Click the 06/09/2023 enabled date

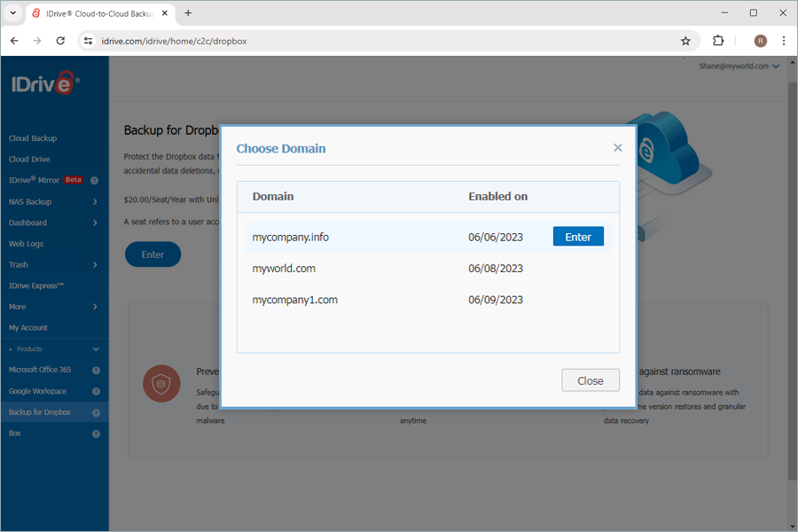(496, 300)
